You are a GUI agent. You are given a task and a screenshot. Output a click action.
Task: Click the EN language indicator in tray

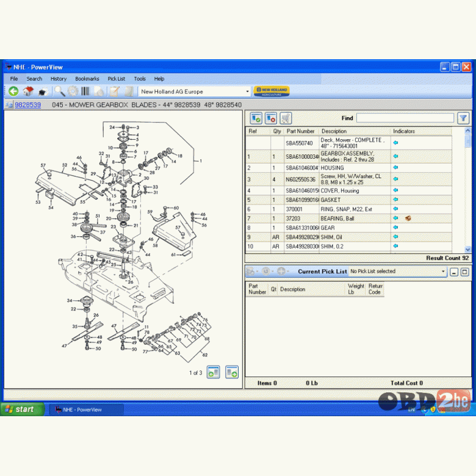click(x=411, y=410)
